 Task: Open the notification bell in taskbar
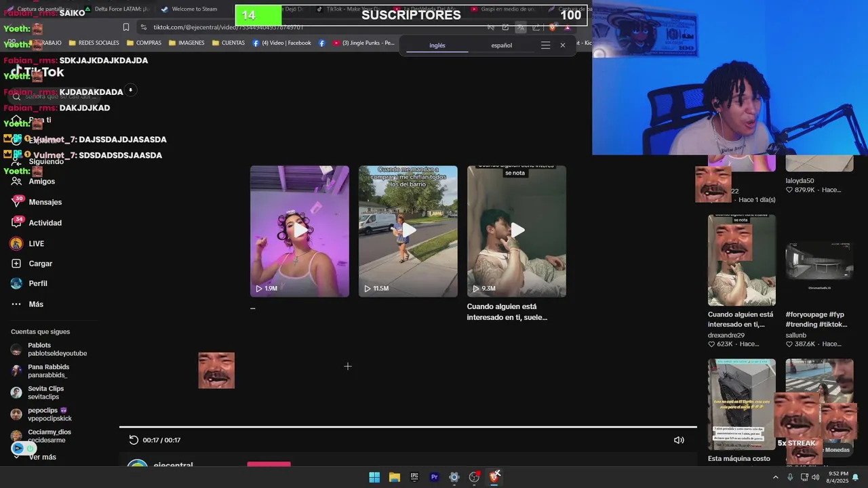pos(855,477)
